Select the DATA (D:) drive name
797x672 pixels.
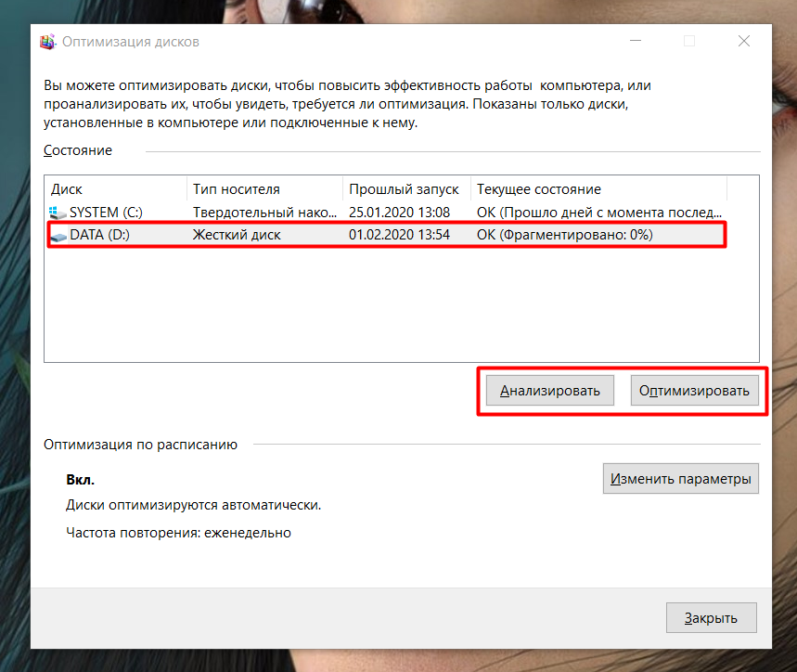(x=99, y=236)
